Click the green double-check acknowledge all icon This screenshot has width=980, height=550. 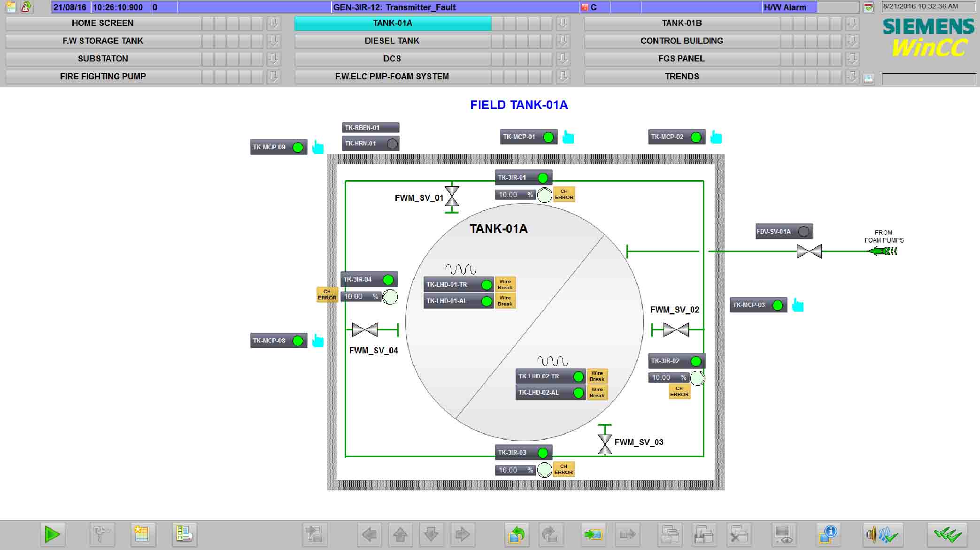coord(947,534)
